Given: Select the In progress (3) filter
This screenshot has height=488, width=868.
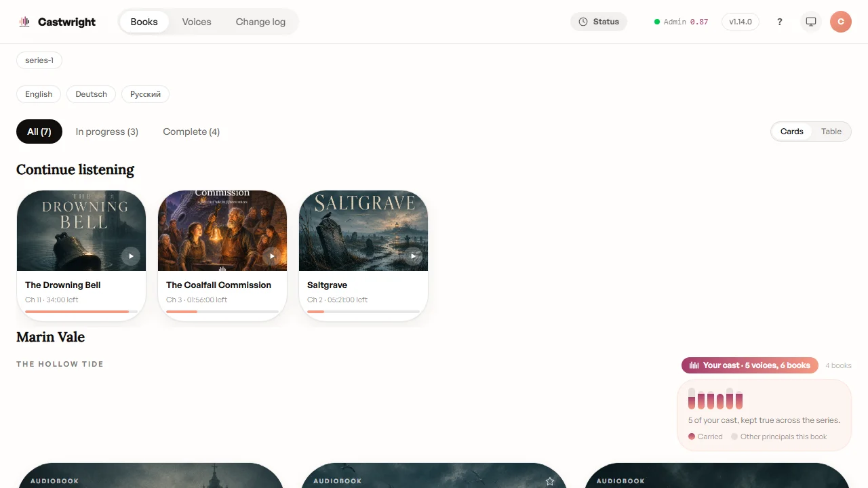Looking at the screenshot, I should click(x=107, y=131).
